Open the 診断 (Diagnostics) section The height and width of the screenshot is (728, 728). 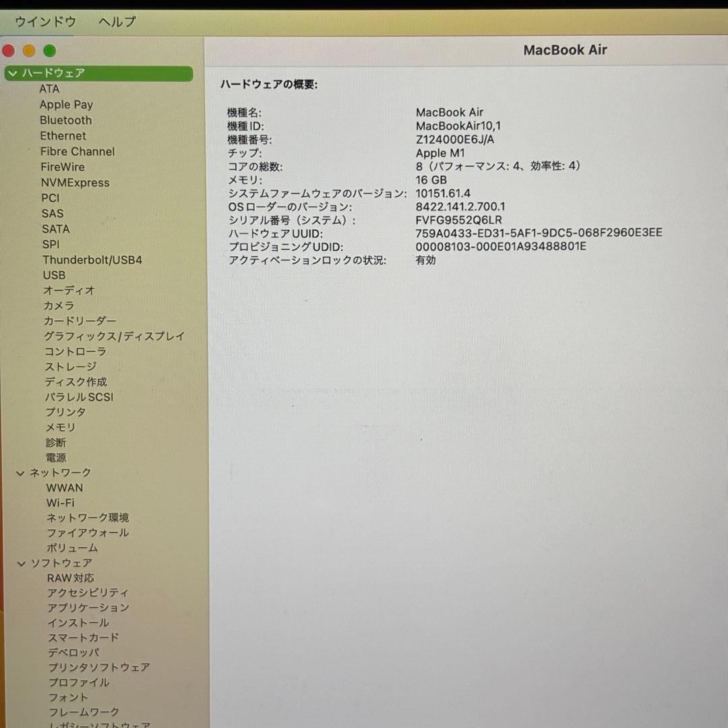pos(55,442)
